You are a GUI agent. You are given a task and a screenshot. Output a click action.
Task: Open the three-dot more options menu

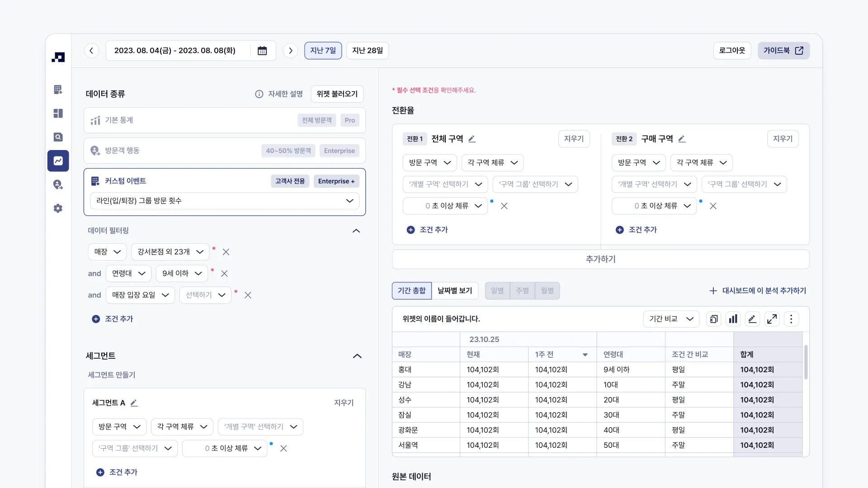791,319
